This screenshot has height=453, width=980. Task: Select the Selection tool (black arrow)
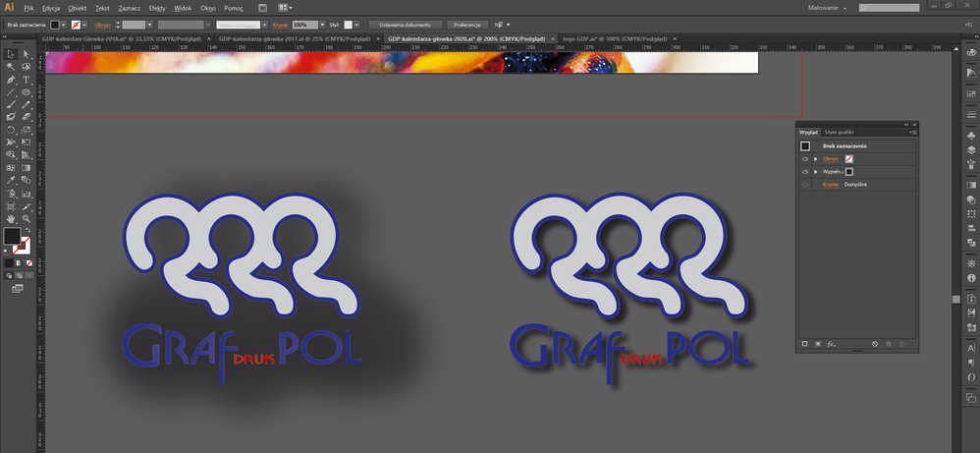tap(11, 54)
